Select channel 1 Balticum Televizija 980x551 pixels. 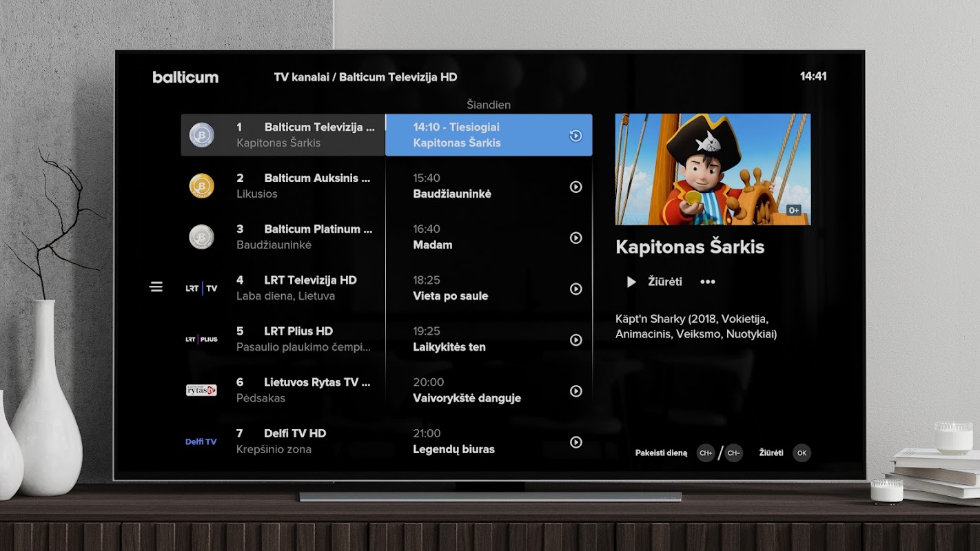[283, 135]
